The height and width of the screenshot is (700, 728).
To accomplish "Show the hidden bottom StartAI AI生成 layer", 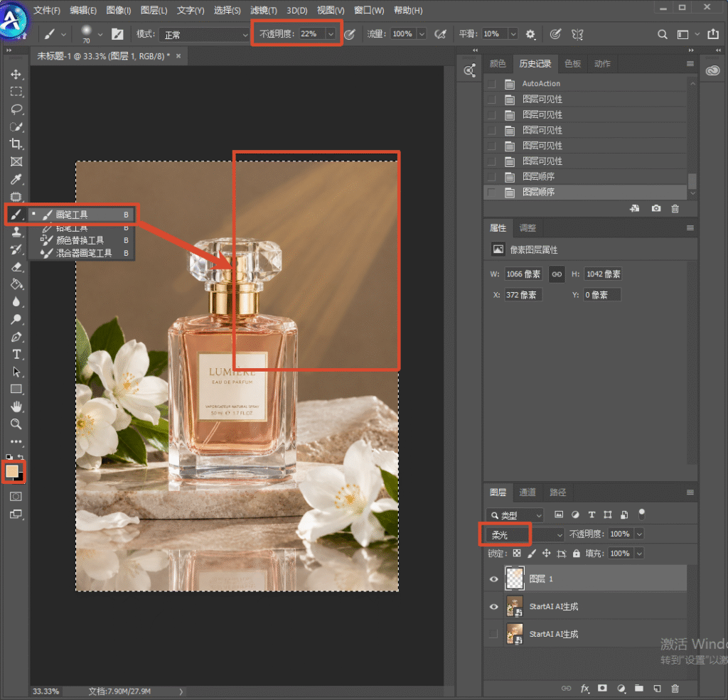I will coord(493,634).
